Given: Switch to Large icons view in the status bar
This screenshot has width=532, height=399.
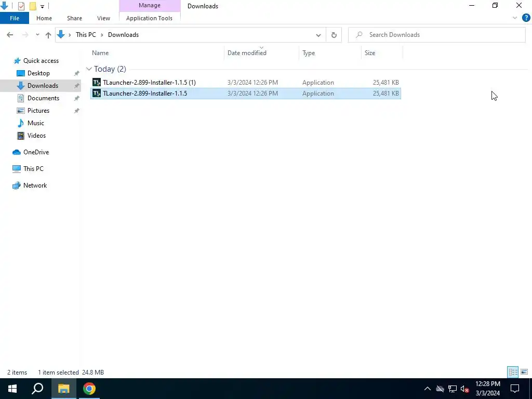Looking at the screenshot, I should (524, 372).
